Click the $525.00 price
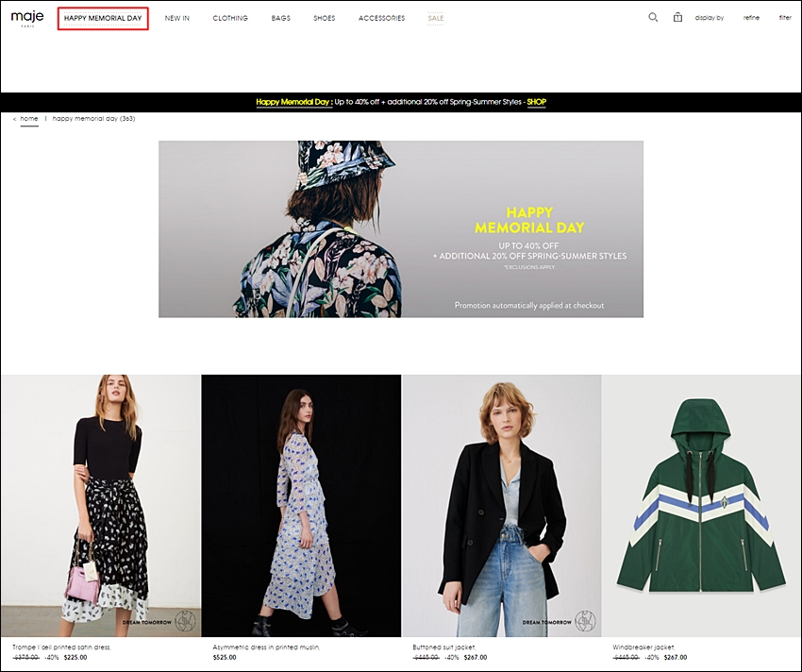Screen dimensions: 802x672 point(225,657)
